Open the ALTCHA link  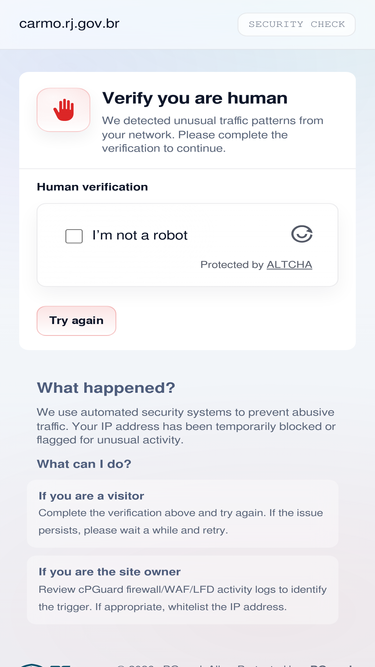[x=289, y=265]
